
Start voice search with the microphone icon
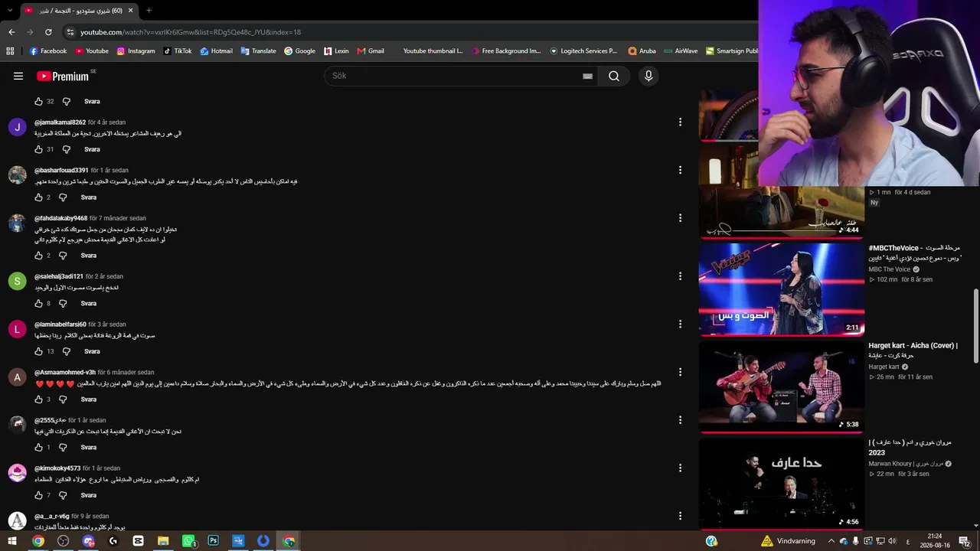(648, 76)
